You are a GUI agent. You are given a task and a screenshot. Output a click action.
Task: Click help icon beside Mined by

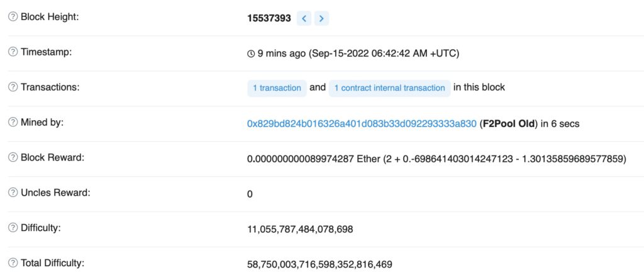(x=13, y=122)
